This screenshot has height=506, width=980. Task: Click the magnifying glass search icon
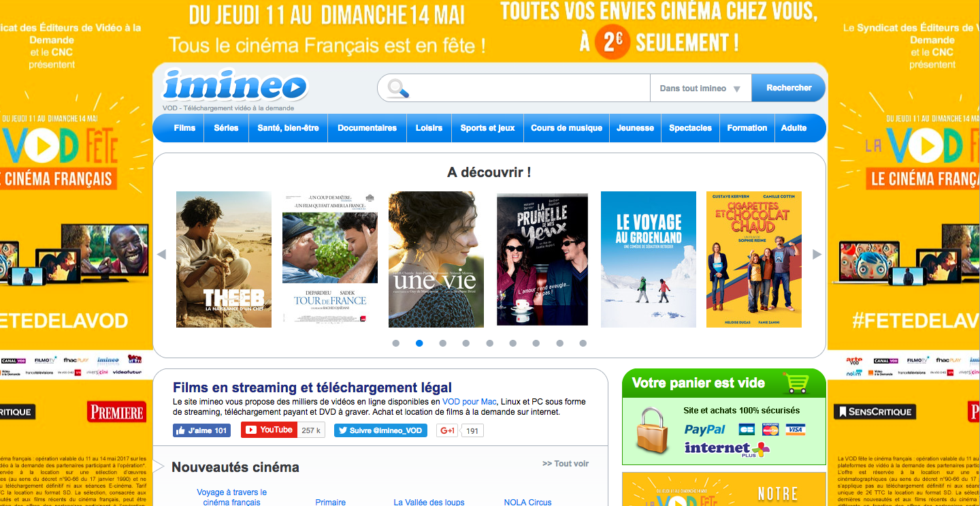click(397, 89)
